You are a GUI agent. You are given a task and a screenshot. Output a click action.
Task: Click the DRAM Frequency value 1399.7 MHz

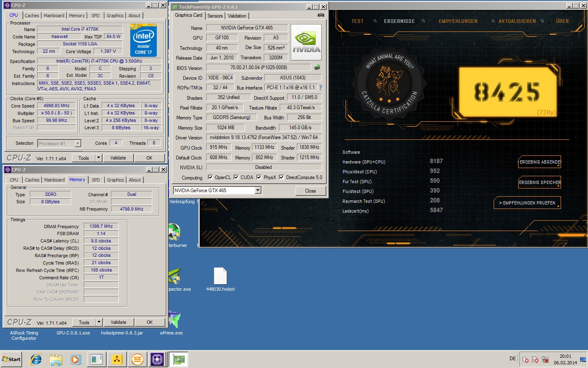pos(101,226)
